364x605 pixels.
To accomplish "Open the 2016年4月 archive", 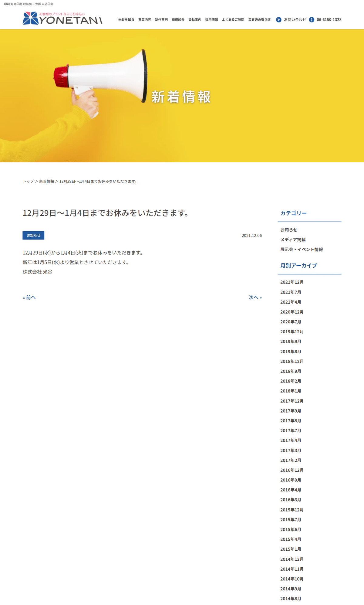I will pyautogui.click(x=291, y=490).
